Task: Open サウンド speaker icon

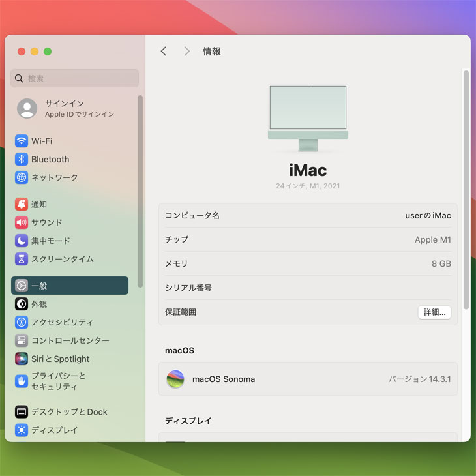Action: 22,222
